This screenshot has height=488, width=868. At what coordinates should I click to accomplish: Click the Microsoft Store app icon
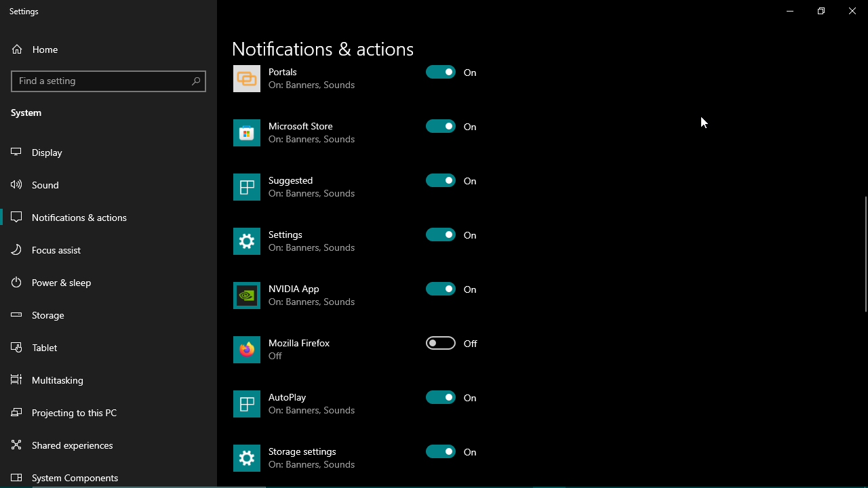point(247,133)
